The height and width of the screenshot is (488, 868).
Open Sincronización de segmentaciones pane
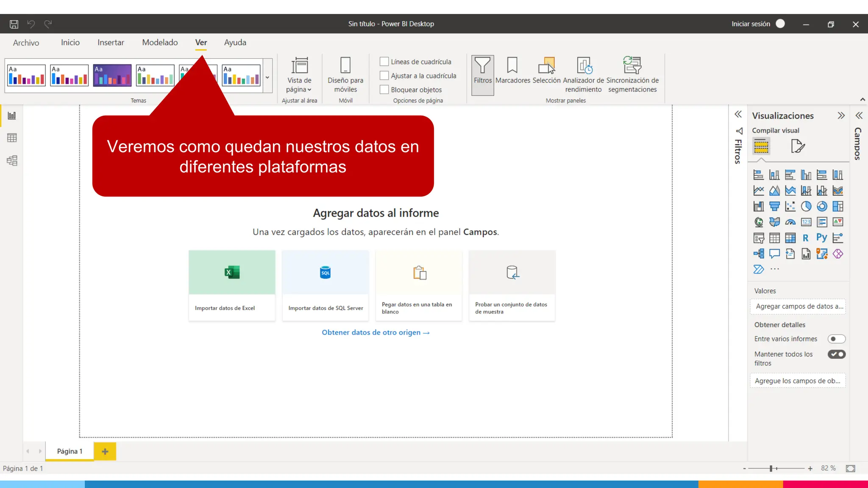click(x=632, y=75)
